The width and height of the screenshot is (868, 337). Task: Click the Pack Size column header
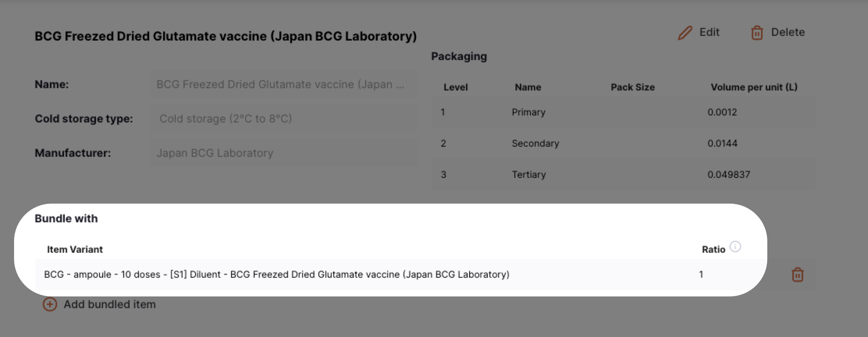point(633,87)
